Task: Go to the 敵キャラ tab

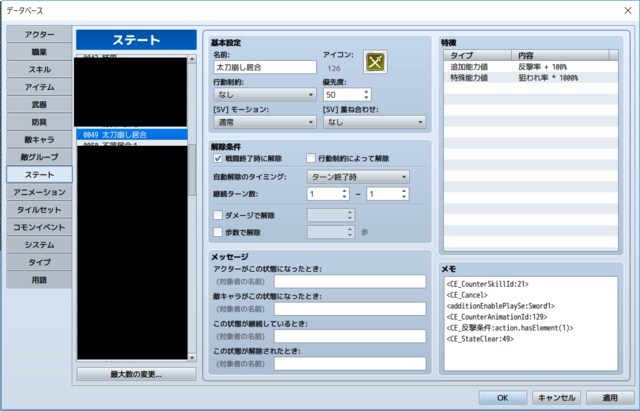Action: (39, 140)
